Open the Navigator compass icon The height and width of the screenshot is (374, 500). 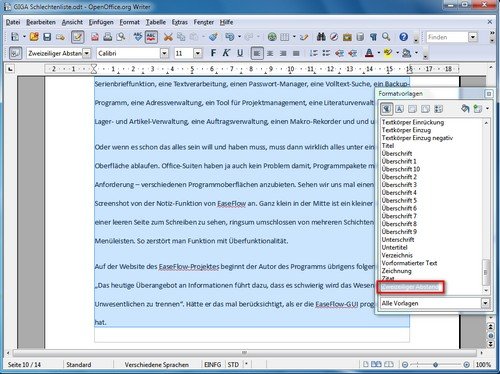coord(334,37)
